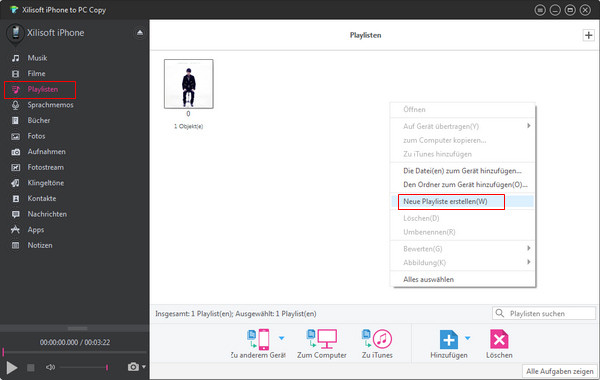Copy selection using Zum Computer icon
The image size is (600, 380).
[322, 339]
